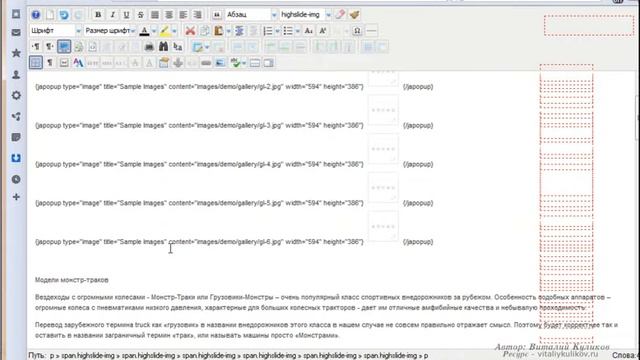Open the editor help icon

tap(36, 15)
